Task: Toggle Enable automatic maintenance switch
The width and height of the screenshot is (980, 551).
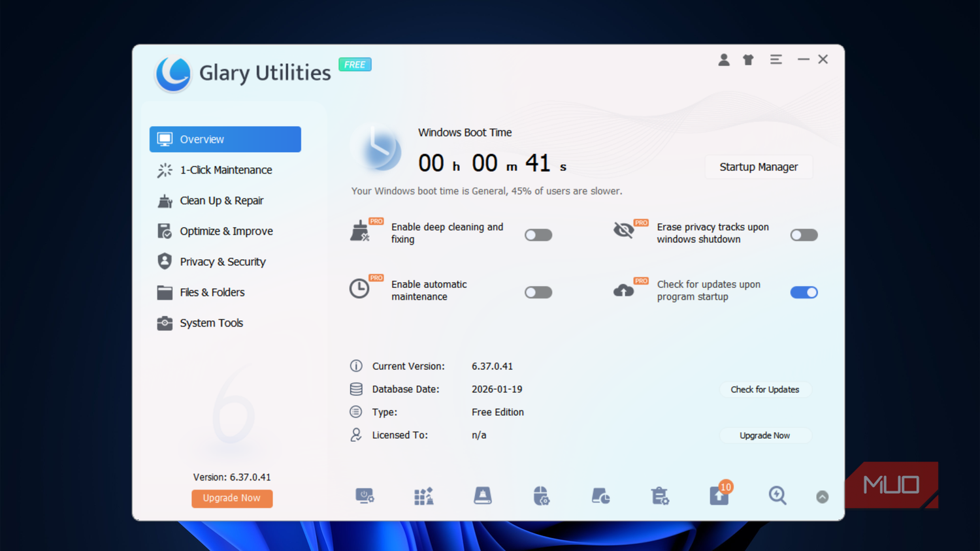Action: (x=538, y=292)
